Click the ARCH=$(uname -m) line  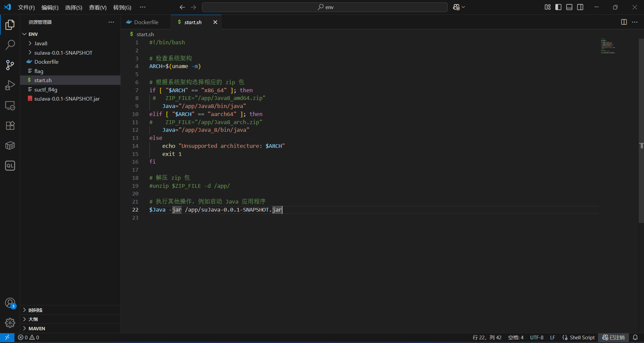[175, 66]
